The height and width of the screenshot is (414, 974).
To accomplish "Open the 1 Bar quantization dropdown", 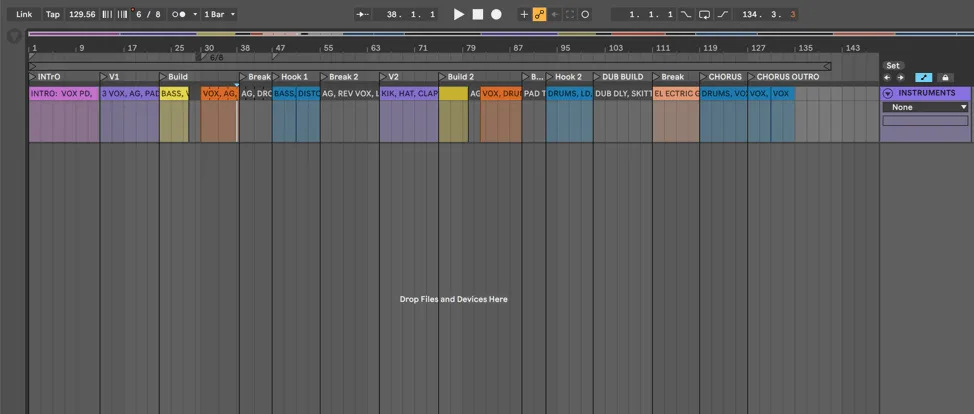I will point(219,14).
